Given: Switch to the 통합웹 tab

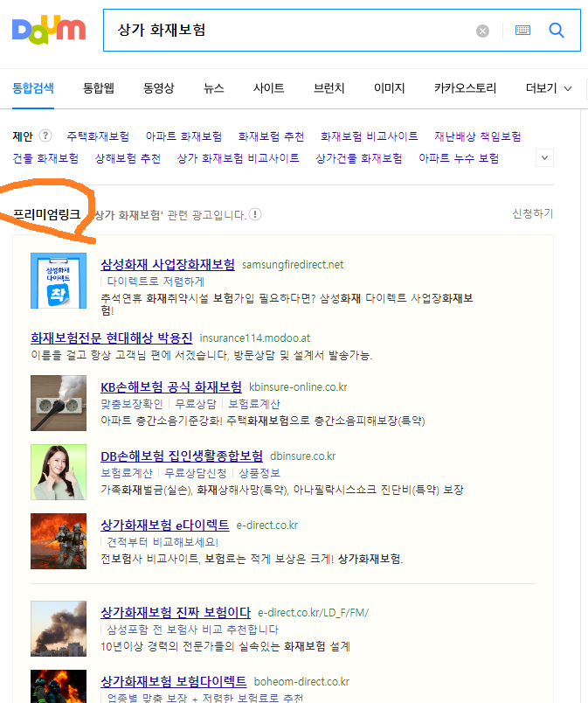Looking at the screenshot, I should point(99,87).
